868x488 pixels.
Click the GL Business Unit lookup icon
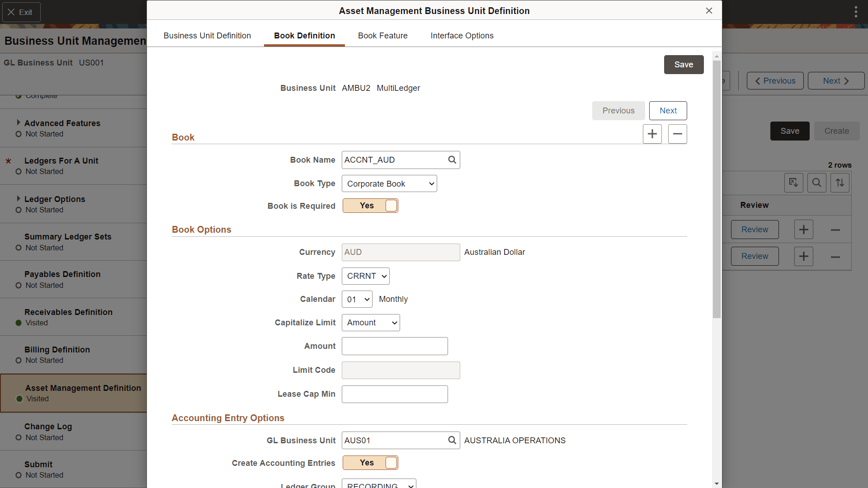pyautogui.click(x=452, y=440)
